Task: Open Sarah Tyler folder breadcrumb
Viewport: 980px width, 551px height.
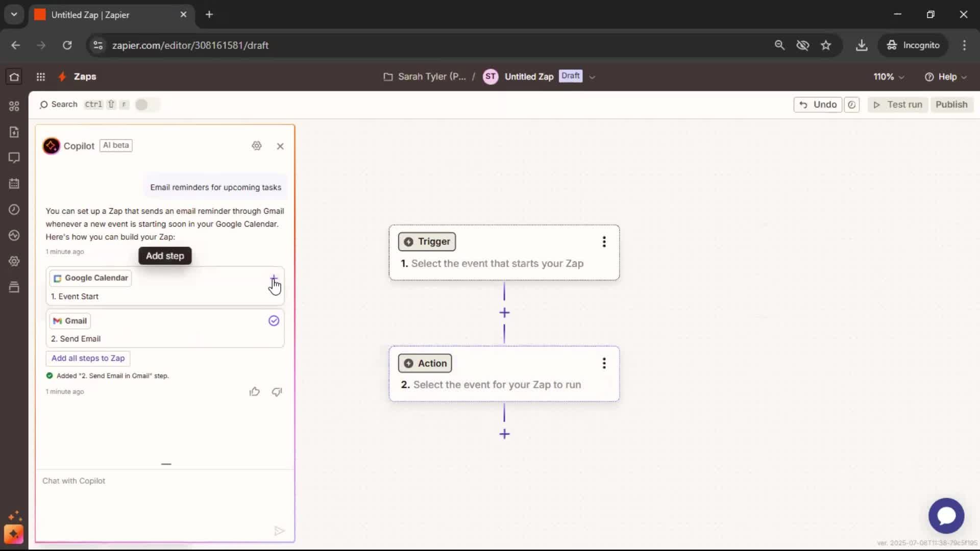Action: [x=425, y=77]
